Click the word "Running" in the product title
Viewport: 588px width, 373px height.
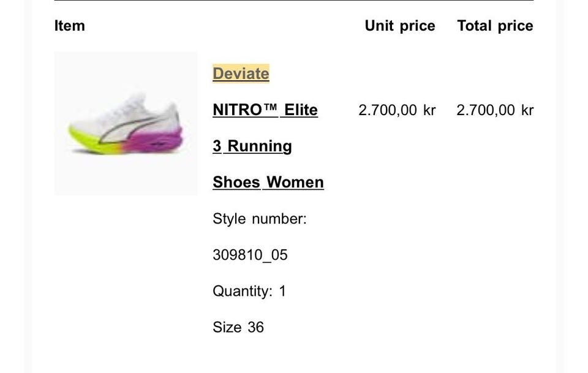pyautogui.click(x=260, y=146)
